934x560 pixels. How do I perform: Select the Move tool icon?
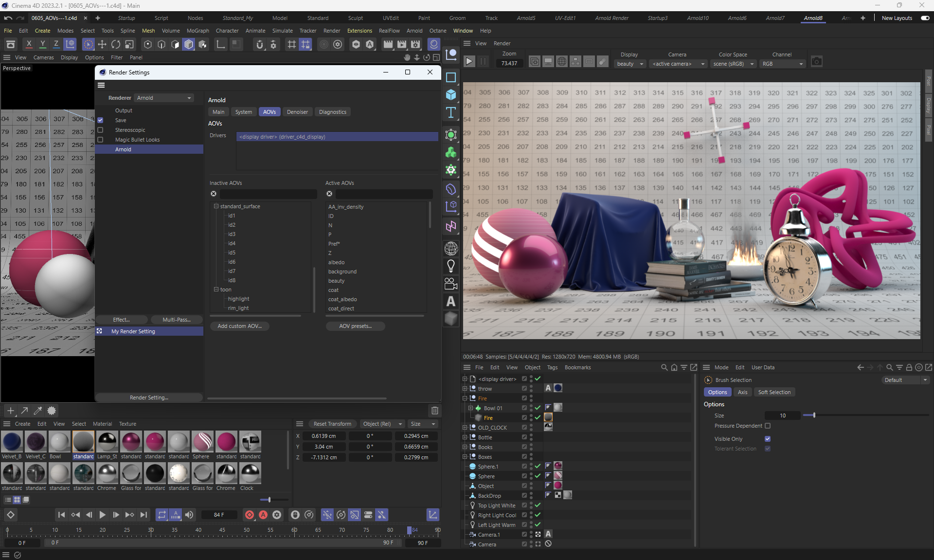tap(102, 44)
